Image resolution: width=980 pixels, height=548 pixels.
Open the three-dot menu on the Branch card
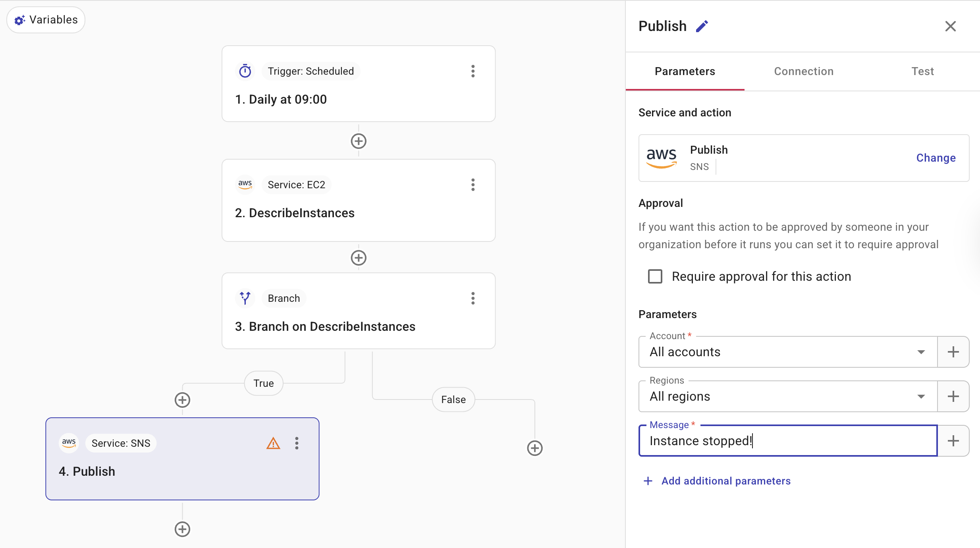coord(473,298)
